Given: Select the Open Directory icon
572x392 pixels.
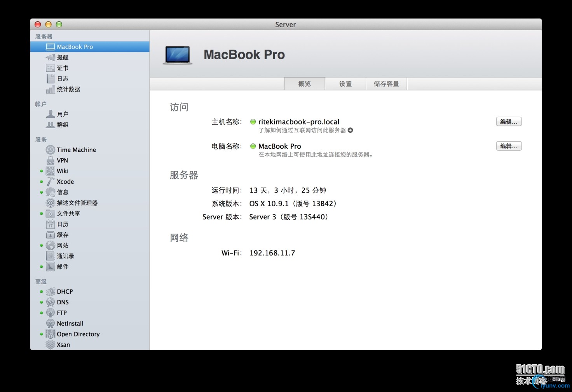Looking at the screenshot, I should (x=51, y=334).
